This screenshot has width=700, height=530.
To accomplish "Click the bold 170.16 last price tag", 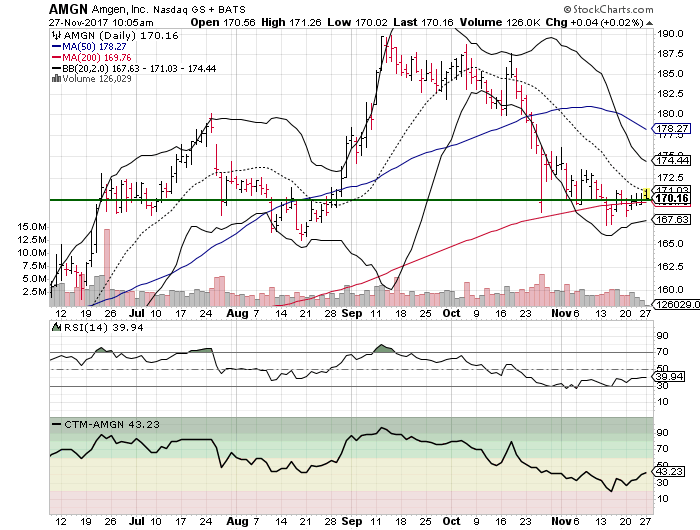I will (672, 199).
